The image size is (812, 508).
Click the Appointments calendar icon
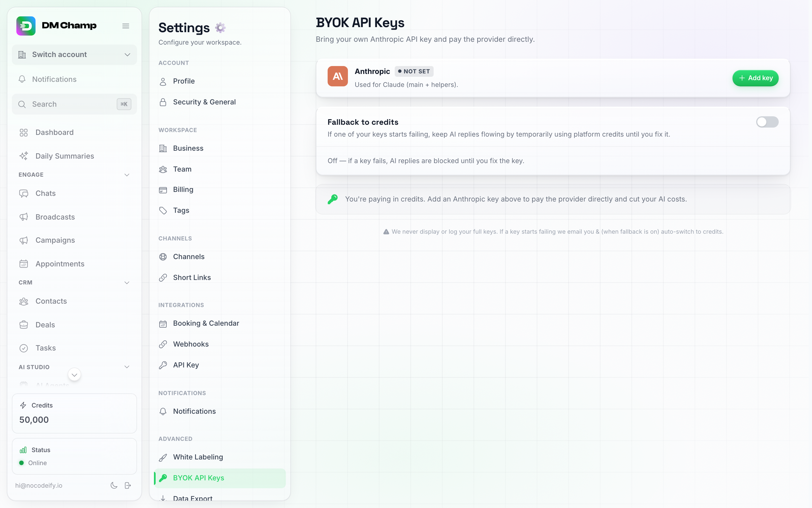23,264
